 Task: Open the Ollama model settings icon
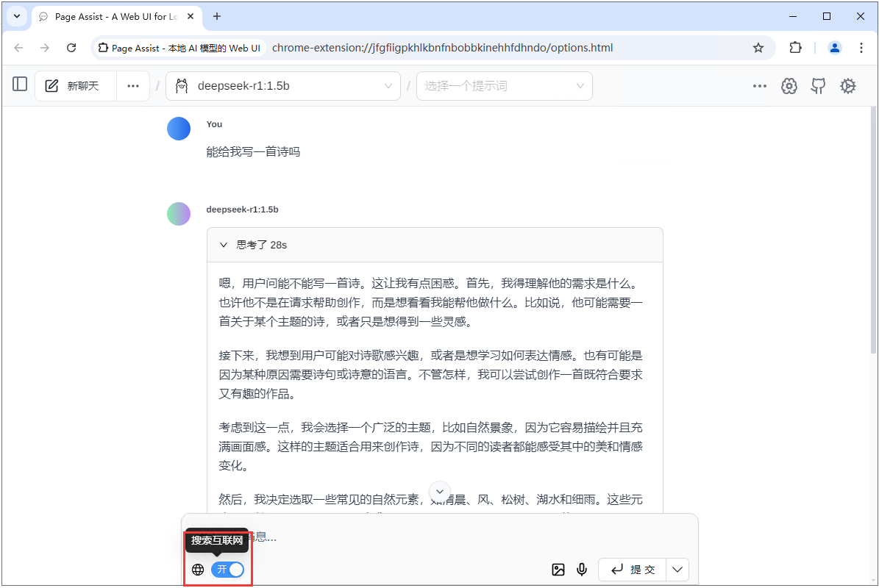coord(789,86)
